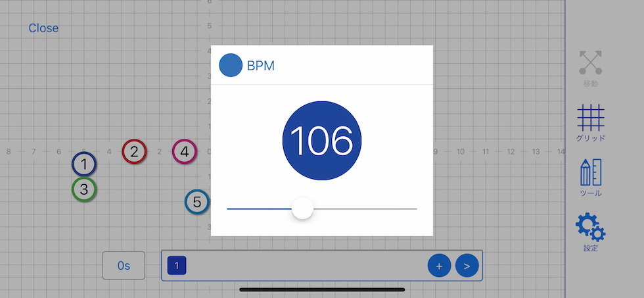Image resolution: width=644 pixels, height=298 pixels.
Task: Select the 移動 (move) crossed arrows icon
Action: click(x=591, y=63)
